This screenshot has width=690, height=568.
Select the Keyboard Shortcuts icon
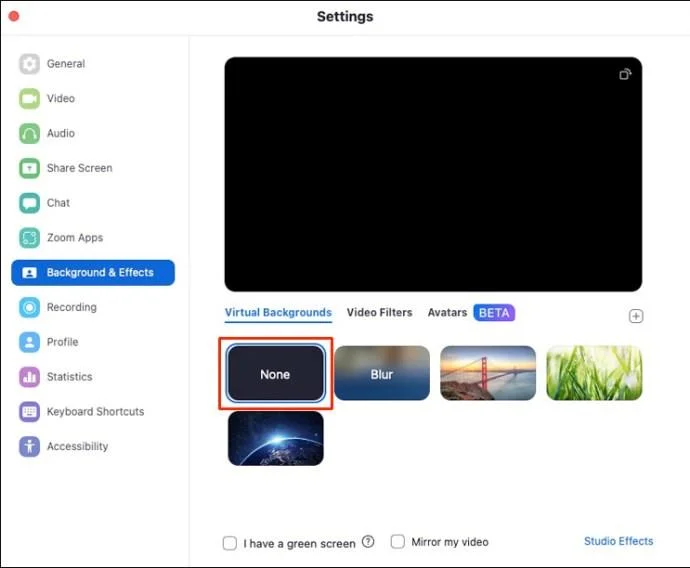pyautogui.click(x=29, y=411)
